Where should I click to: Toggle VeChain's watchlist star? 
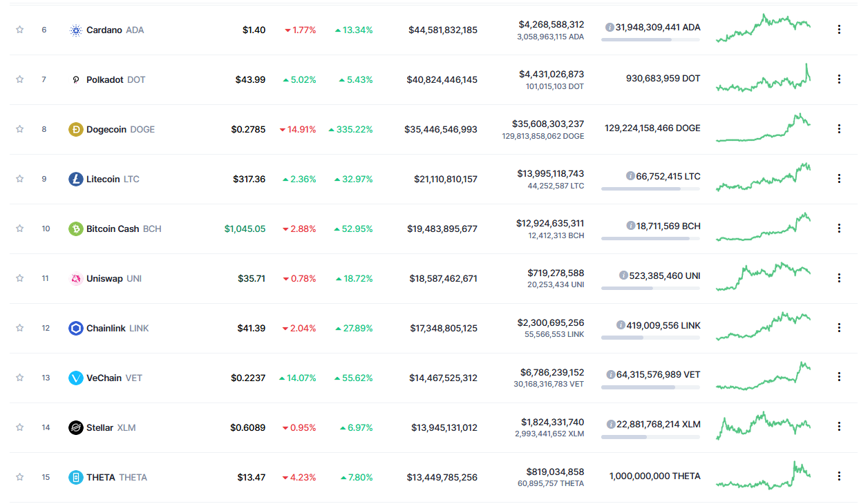tap(20, 378)
